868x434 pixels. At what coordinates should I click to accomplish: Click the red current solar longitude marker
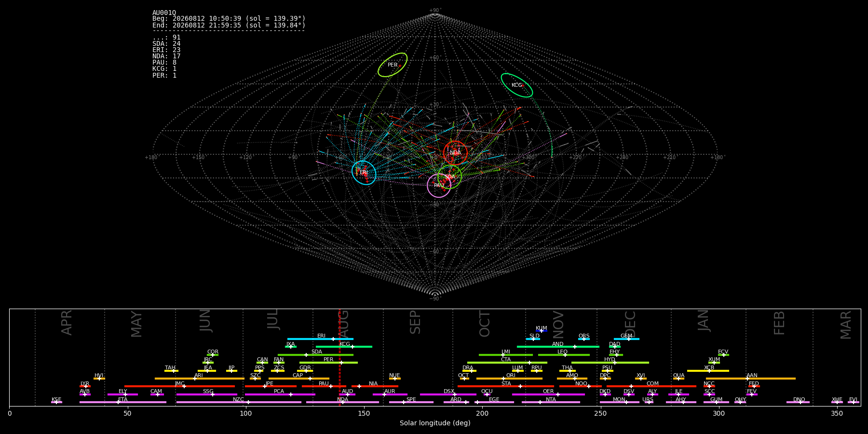(339, 357)
